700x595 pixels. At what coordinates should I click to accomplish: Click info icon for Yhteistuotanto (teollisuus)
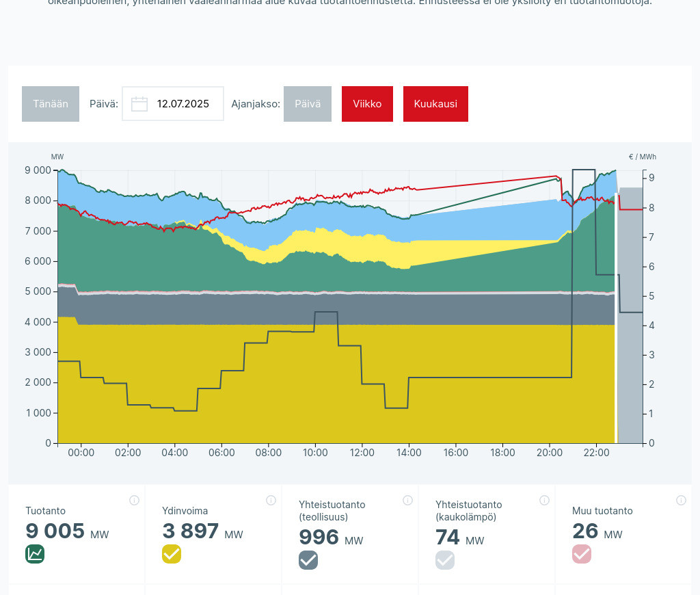click(407, 500)
